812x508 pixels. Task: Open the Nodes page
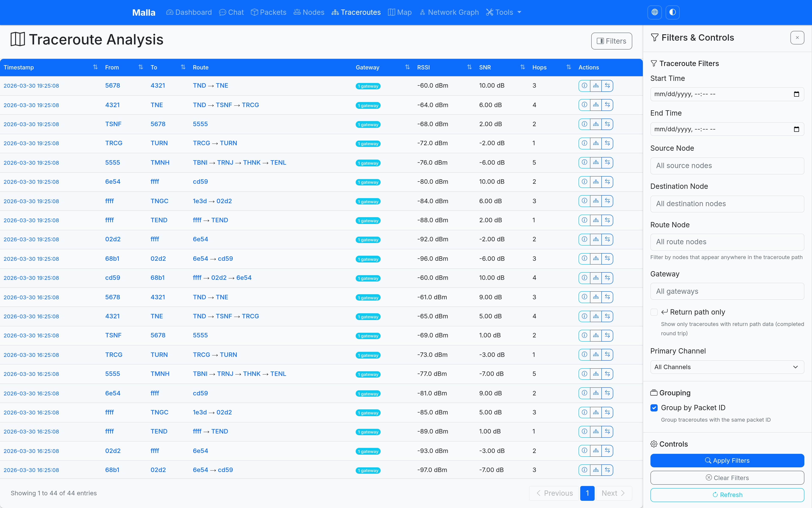[x=309, y=12]
